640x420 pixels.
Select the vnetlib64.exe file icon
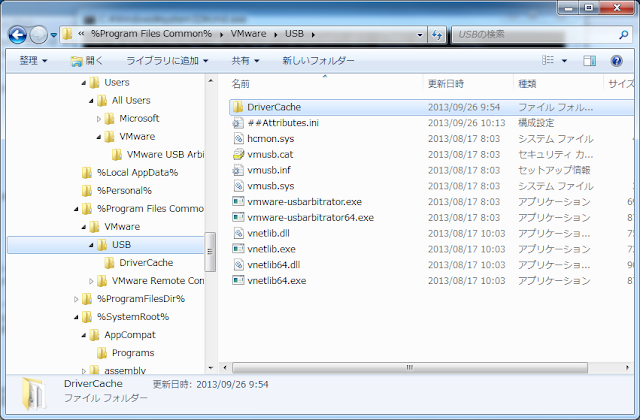238,280
